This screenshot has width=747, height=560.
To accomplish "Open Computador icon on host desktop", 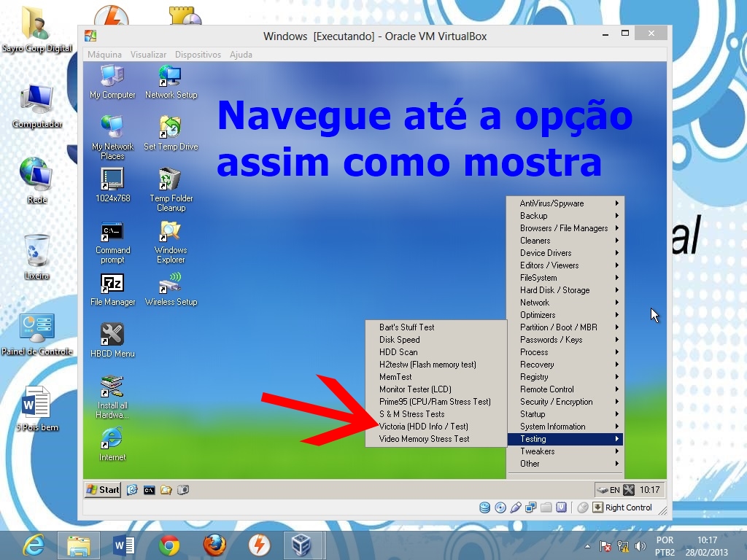I will pos(36,106).
